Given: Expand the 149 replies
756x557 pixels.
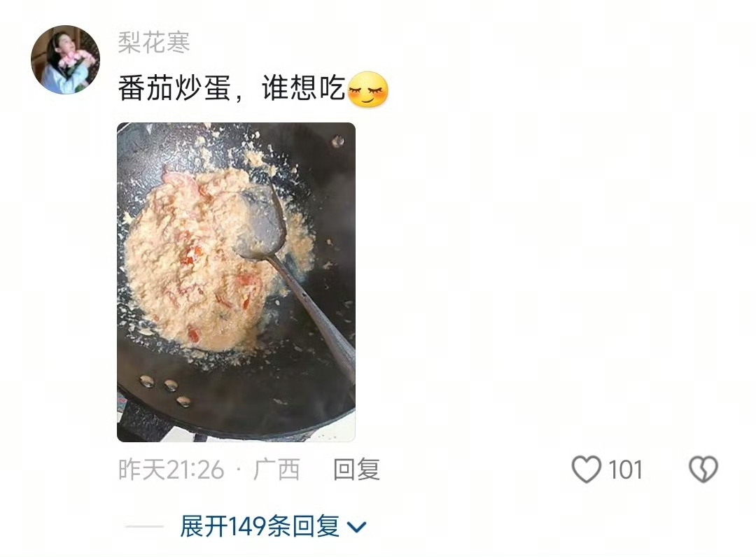Looking at the screenshot, I should [x=274, y=526].
